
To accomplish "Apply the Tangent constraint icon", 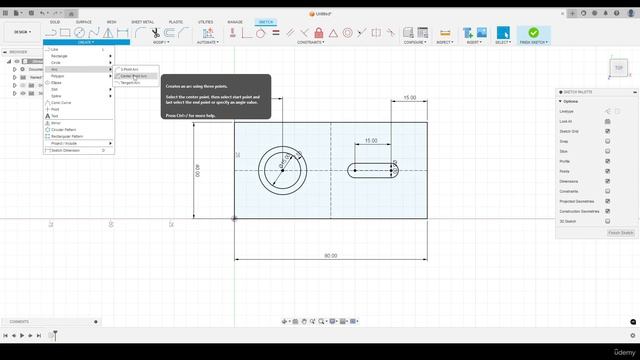I will point(260,33).
